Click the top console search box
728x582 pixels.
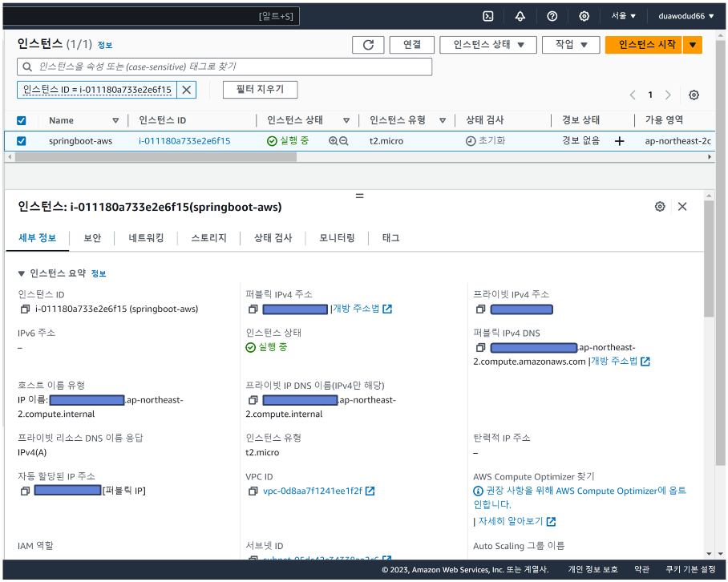(152, 16)
